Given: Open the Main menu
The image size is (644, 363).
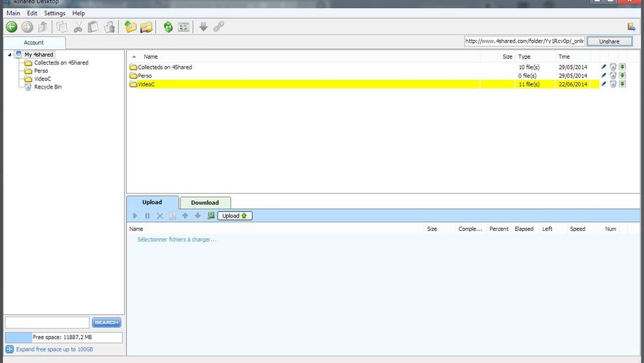Looking at the screenshot, I should click(13, 13).
